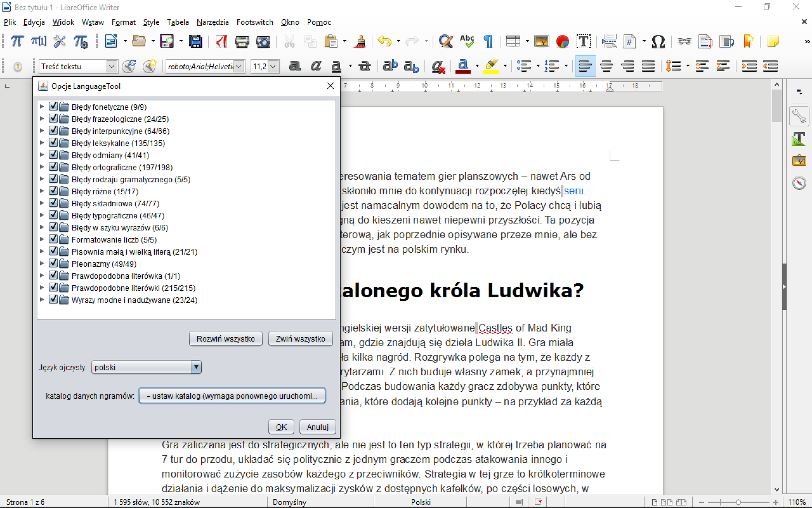Click the Print icon

(x=242, y=42)
